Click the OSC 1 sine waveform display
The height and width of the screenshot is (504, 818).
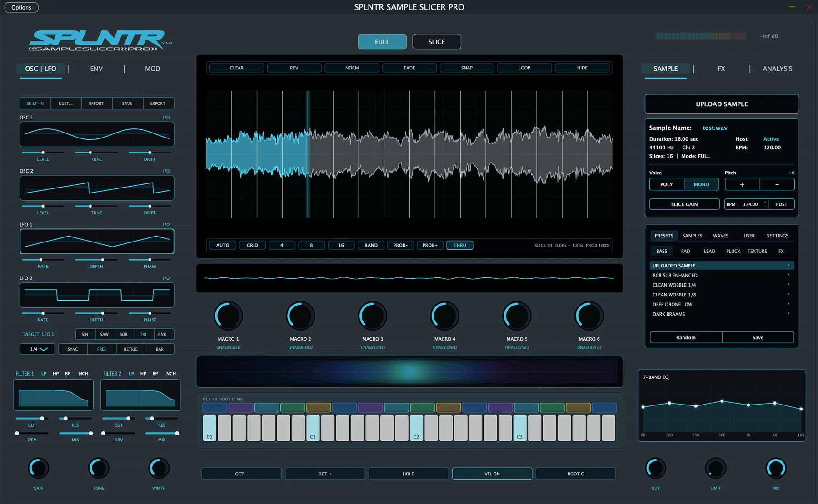point(97,134)
